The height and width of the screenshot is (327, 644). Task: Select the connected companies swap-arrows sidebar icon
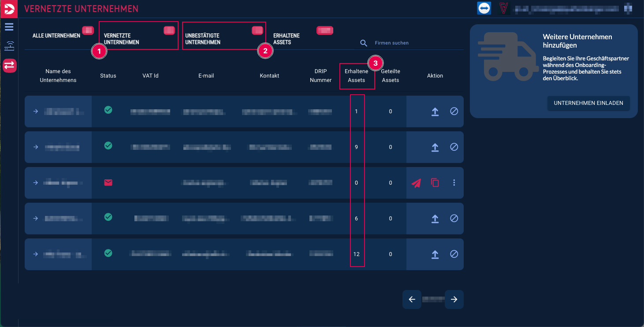click(x=9, y=66)
